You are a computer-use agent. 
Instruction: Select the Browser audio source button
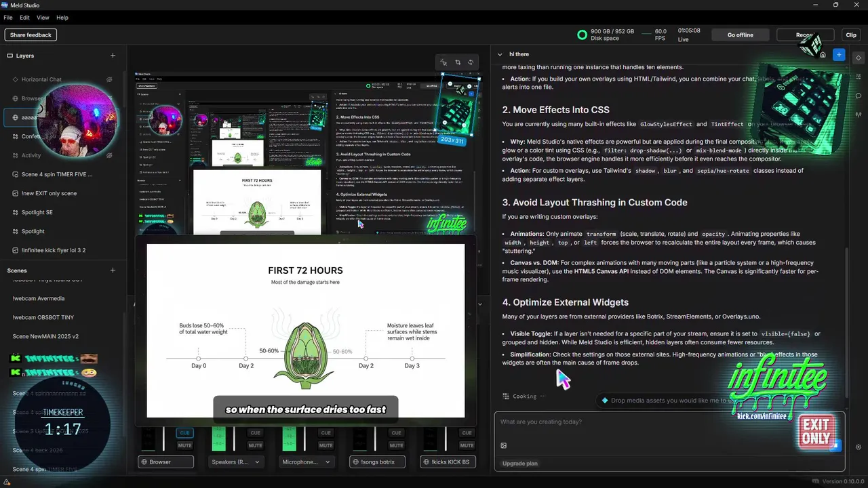(165, 462)
